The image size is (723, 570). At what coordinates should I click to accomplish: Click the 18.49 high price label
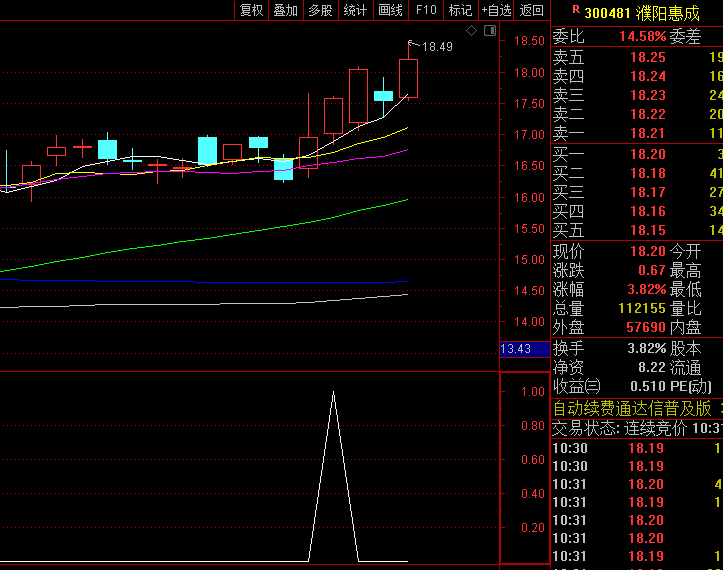437,46
